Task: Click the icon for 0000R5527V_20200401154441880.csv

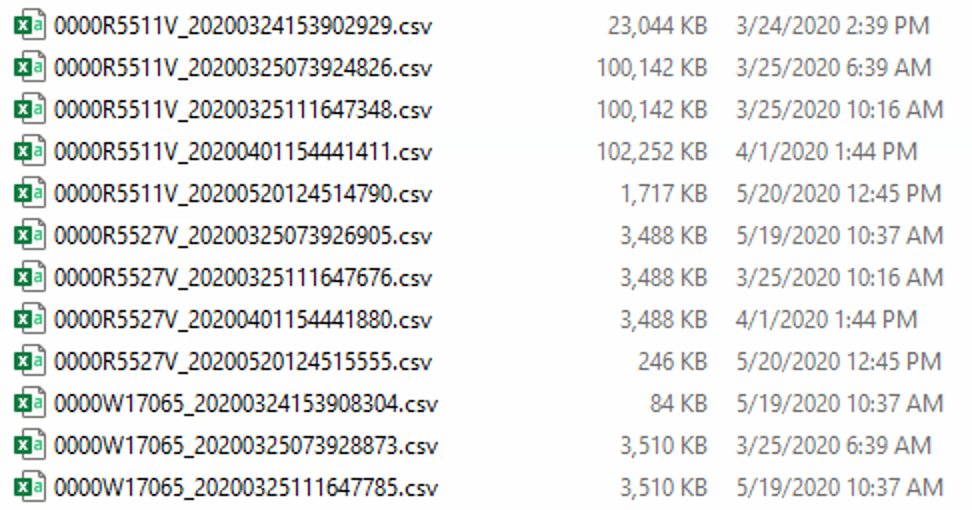Action: [29, 319]
